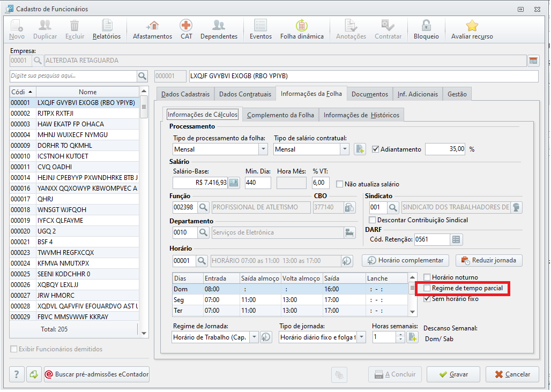Search Horário with the magnifier icon

pyautogui.click(x=202, y=261)
